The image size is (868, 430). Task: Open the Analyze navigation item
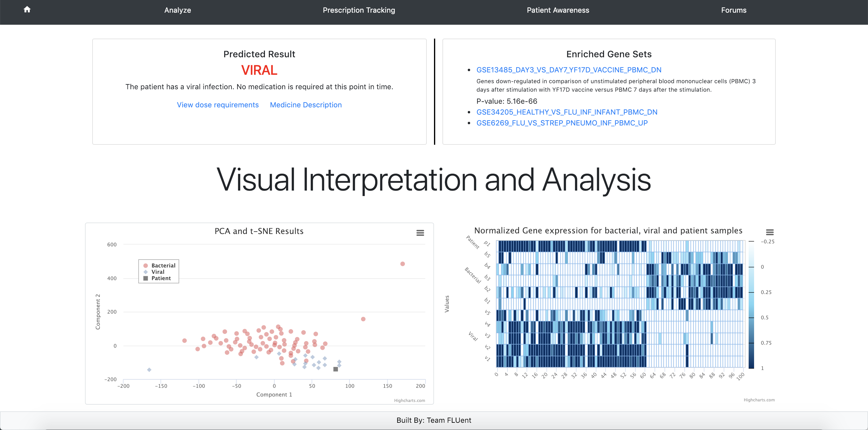click(x=178, y=11)
